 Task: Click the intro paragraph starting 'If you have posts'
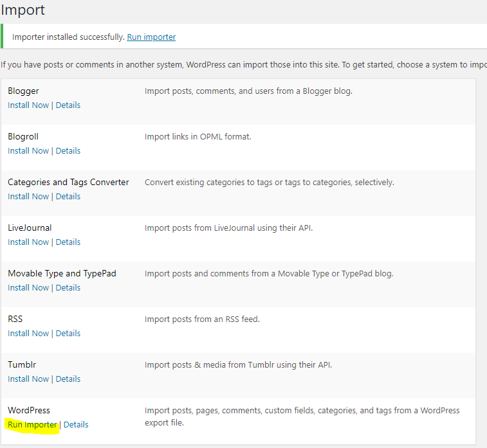243,64
